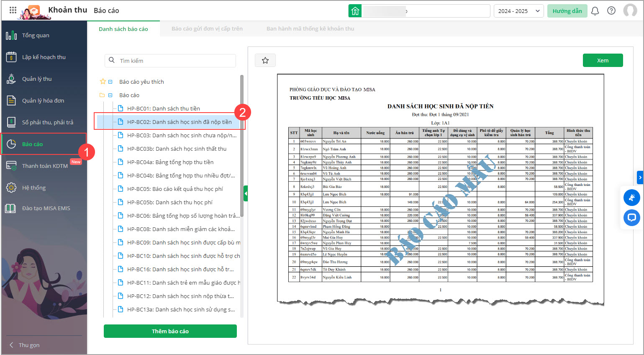Screen dimensions: 644x355
Task: Collapse the Báo cáo folder tree
Action: point(110,95)
